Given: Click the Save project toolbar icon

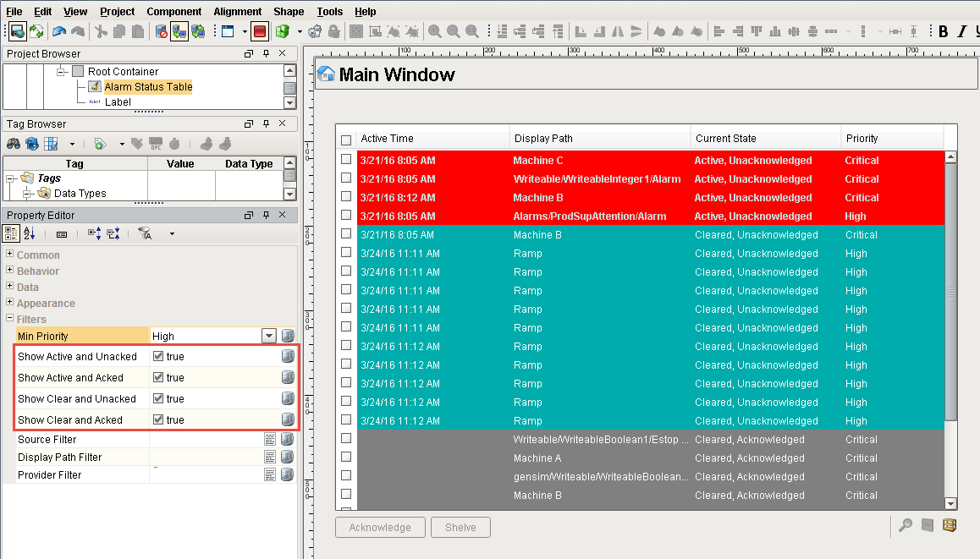Looking at the screenshot, I should point(17,31).
